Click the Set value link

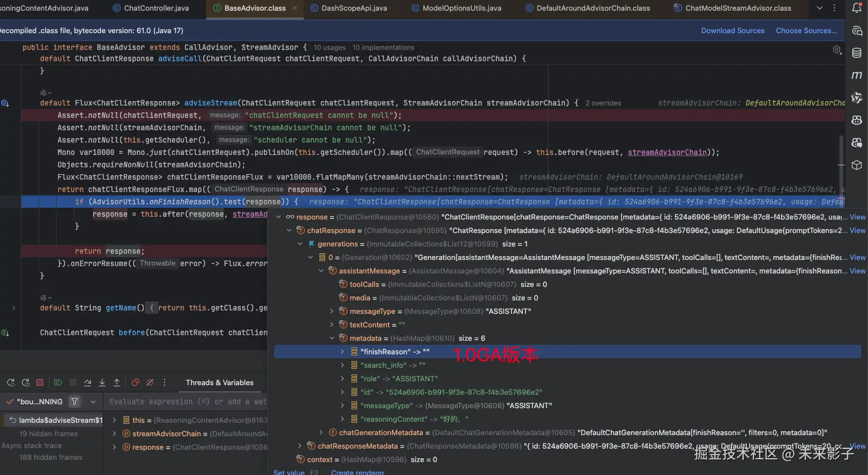(289, 472)
